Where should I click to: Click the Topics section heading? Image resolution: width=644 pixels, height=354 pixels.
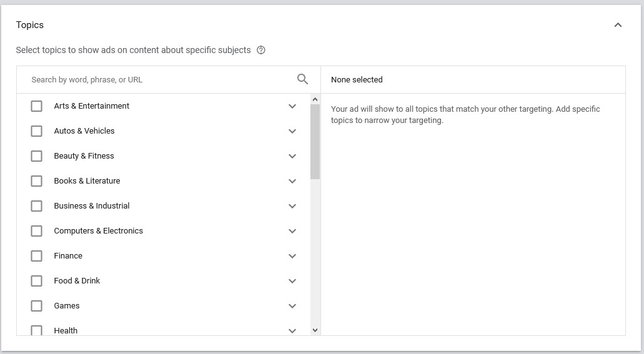[x=30, y=25]
